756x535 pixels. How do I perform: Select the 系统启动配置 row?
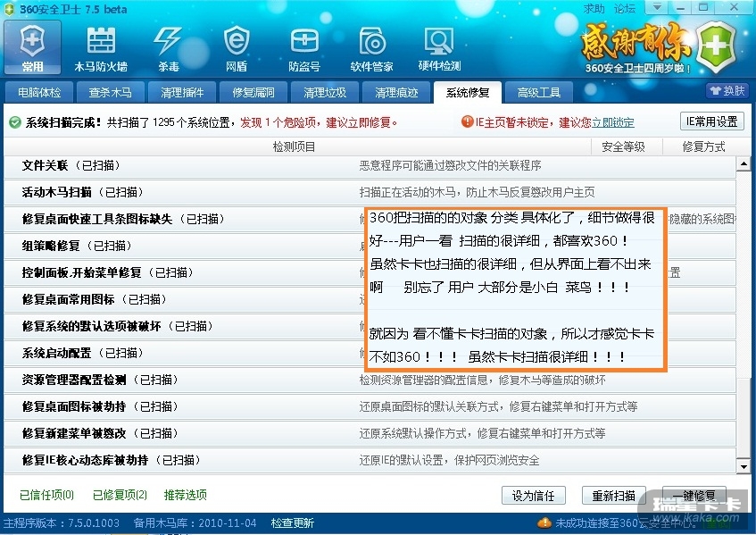370,353
